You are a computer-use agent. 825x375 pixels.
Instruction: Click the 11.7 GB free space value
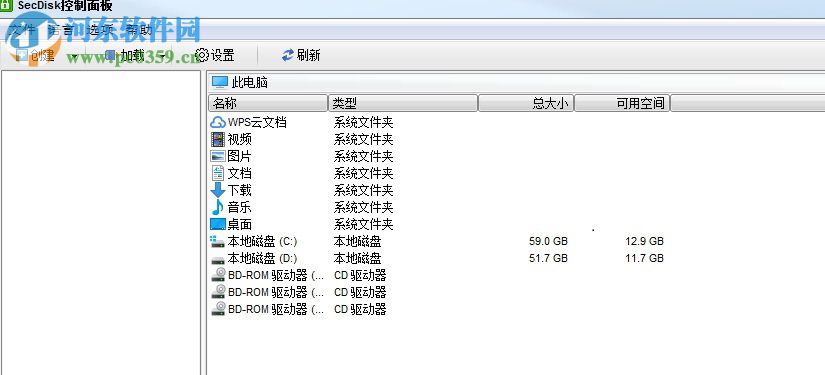tap(645, 258)
